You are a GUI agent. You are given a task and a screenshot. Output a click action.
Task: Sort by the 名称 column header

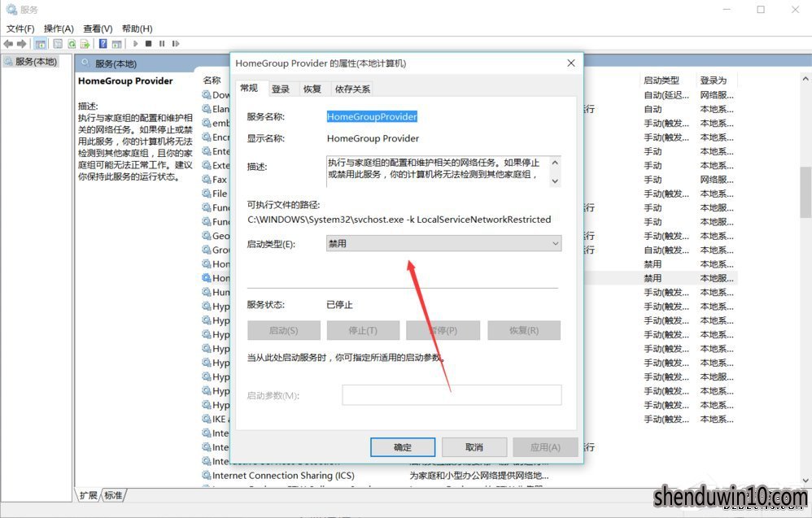coord(212,81)
